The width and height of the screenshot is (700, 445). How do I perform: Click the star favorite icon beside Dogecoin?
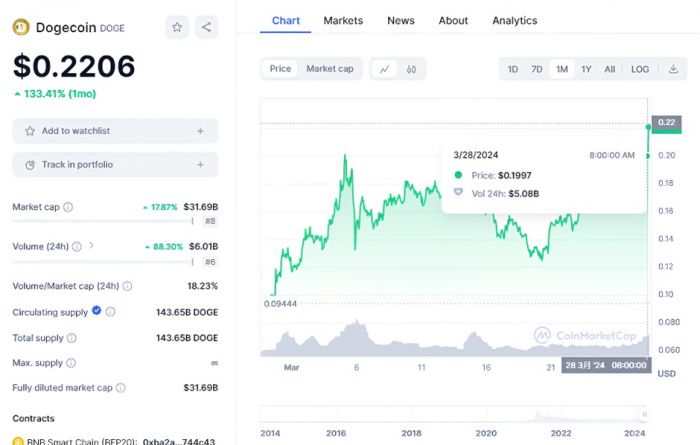[x=177, y=27]
